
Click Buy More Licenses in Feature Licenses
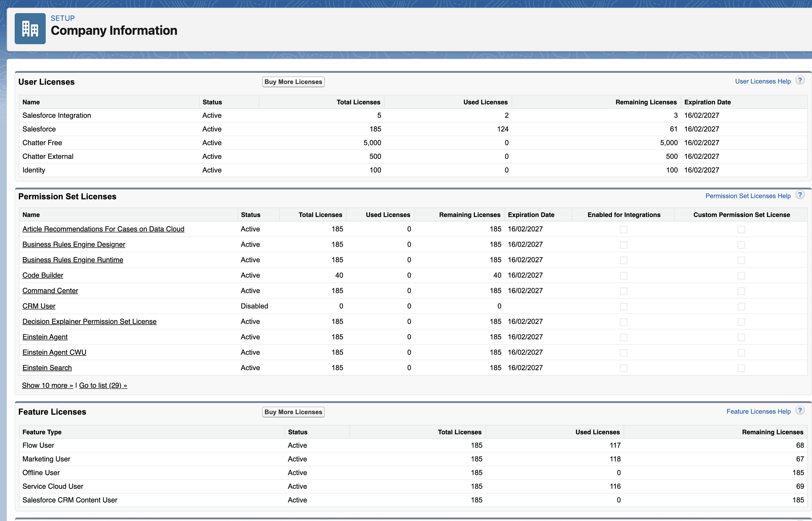[293, 412]
